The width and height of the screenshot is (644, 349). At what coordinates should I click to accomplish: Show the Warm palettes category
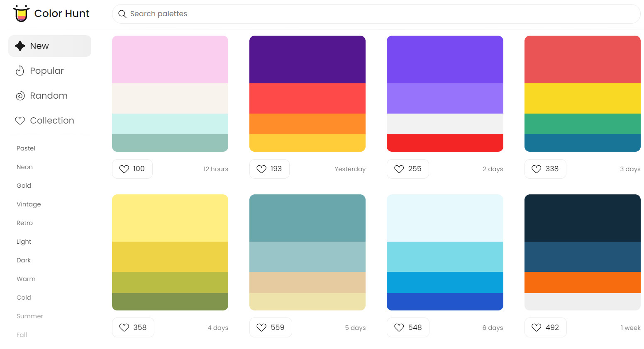coord(26,279)
